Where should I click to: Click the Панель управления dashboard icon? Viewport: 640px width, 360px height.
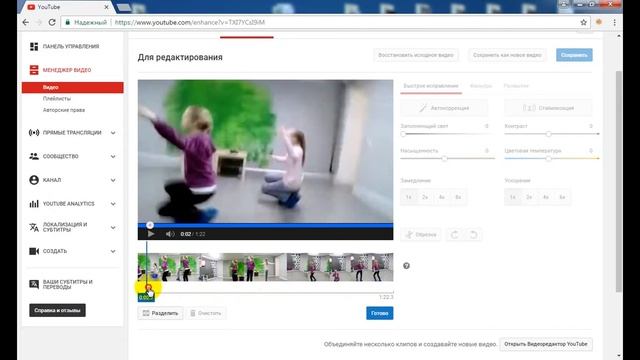[34, 47]
